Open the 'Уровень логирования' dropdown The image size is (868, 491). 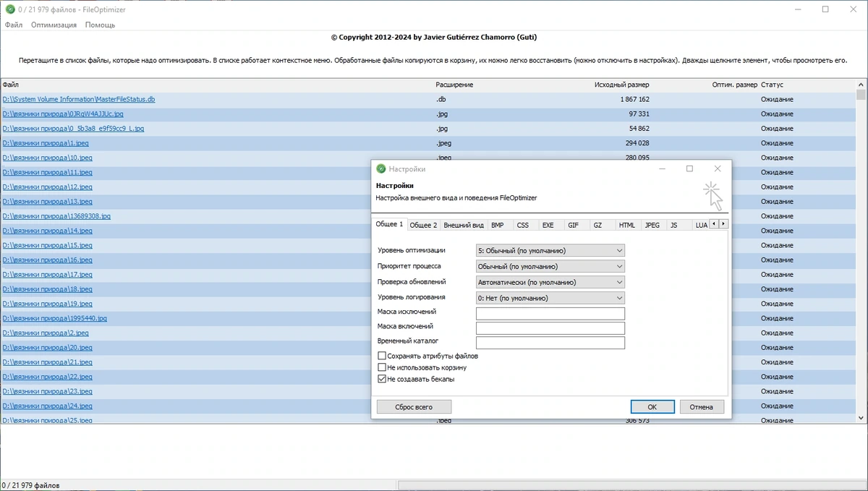click(x=550, y=298)
